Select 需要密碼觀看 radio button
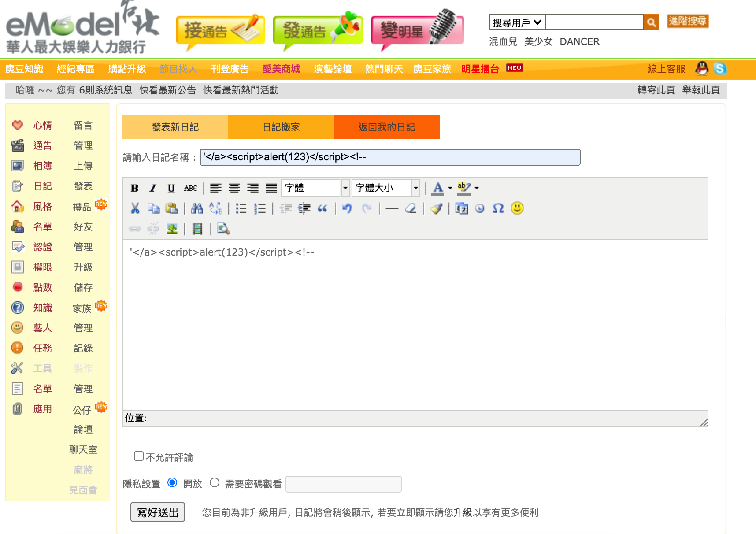 click(215, 482)
